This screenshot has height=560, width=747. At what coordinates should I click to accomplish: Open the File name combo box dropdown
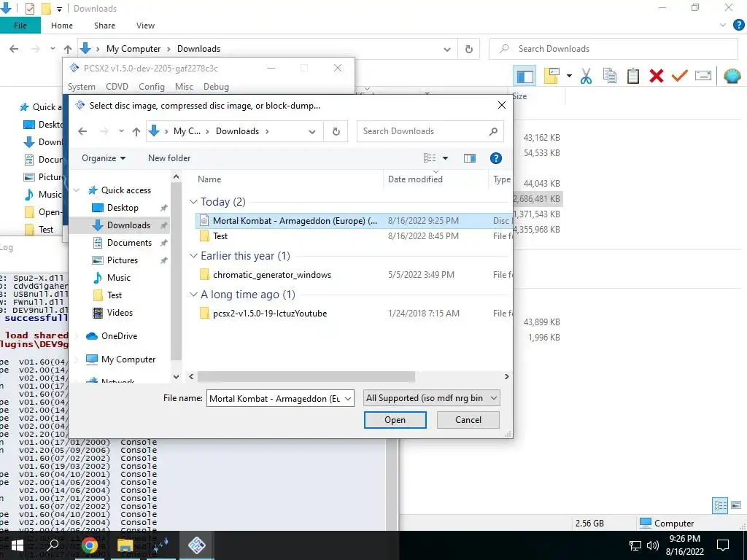348,399
